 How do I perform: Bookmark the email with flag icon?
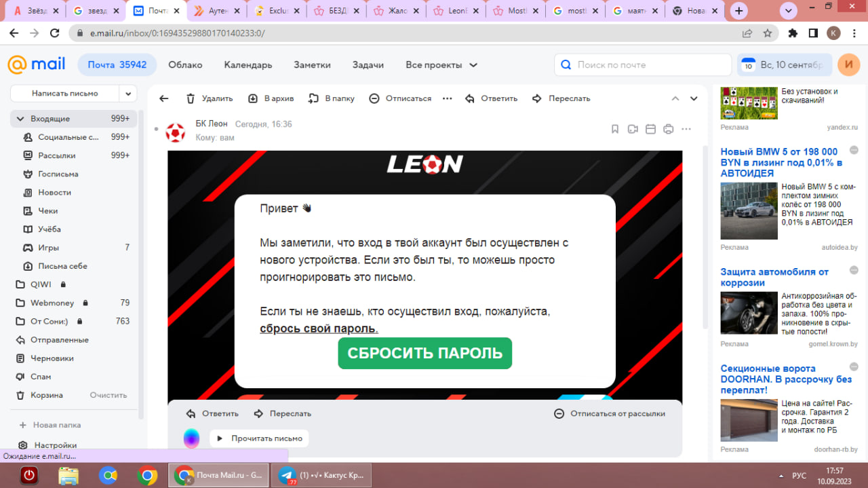pos(615,129)
